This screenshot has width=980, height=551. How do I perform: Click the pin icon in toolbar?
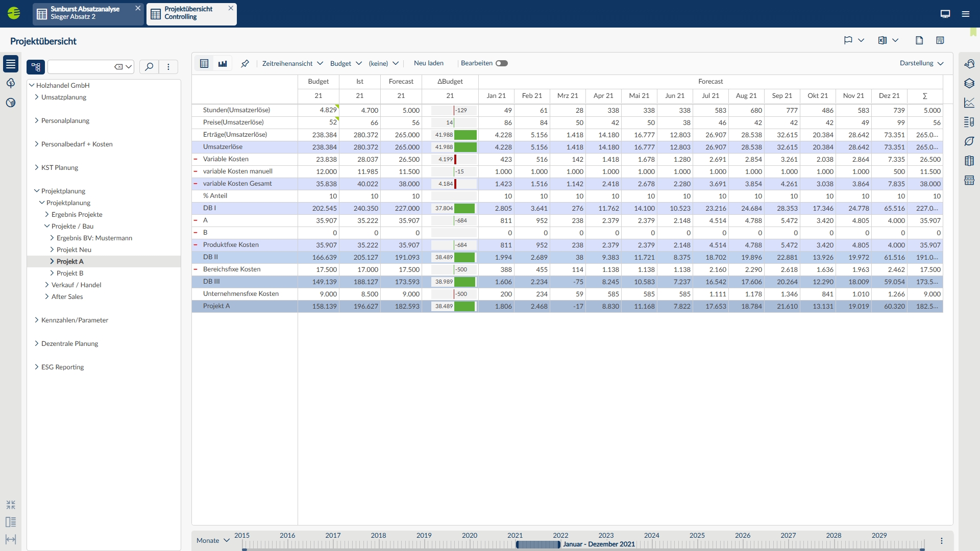point(245,64)
